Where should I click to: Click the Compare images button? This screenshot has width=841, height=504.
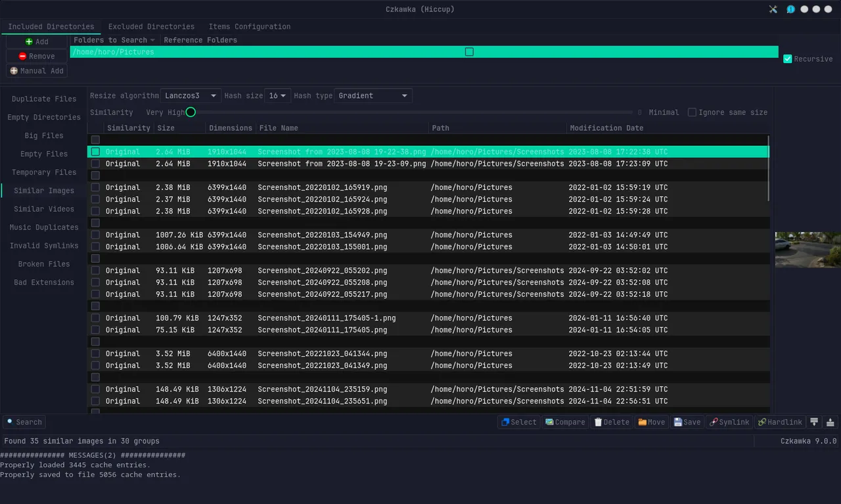click(564, 422)
